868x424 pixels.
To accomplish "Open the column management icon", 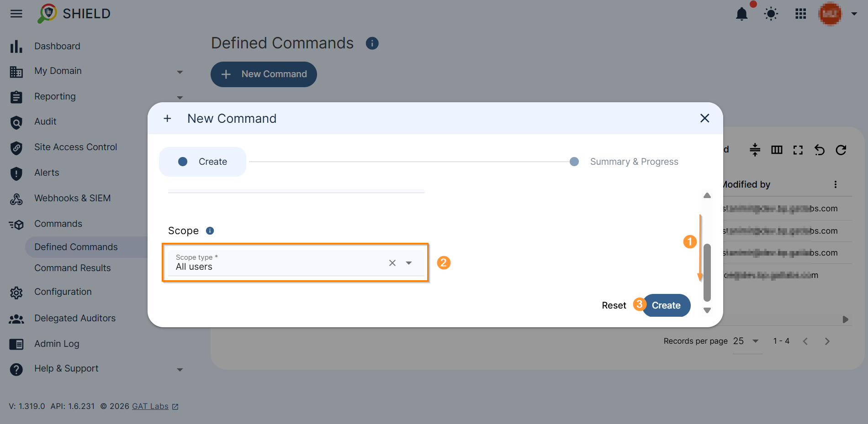I will pyautogui.click(x=777, y=150).
